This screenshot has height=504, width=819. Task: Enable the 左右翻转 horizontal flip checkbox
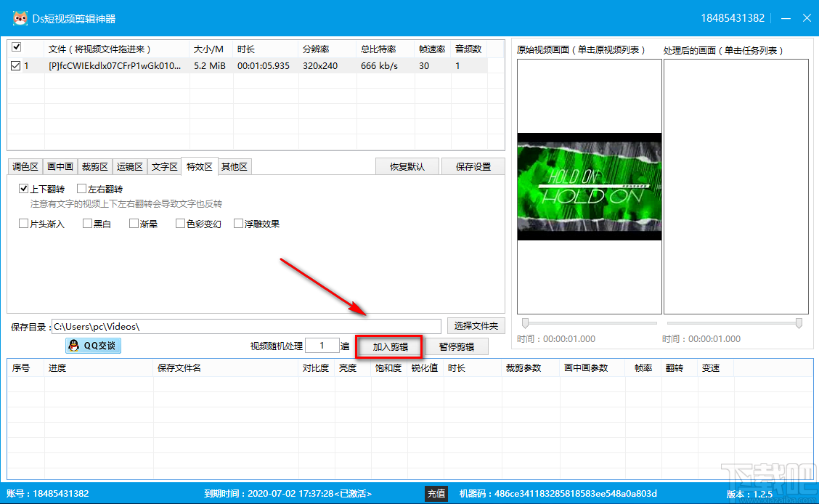click(x=82, y=188)
